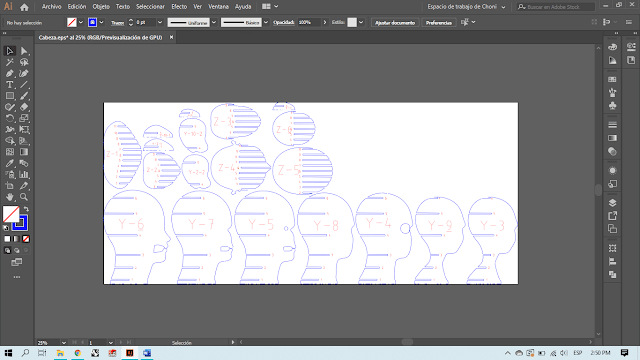
Task: Open the Transparency panel icon
Action: 612,151
